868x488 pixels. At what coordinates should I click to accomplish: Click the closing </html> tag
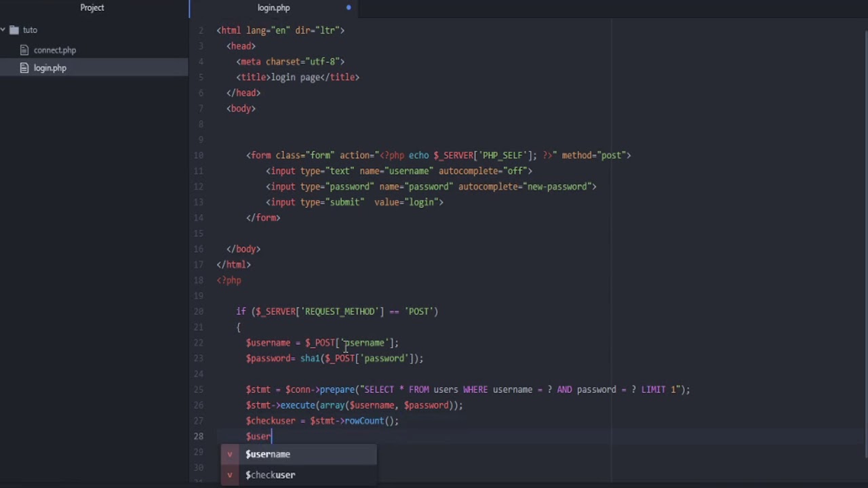(x=233, y=264)
